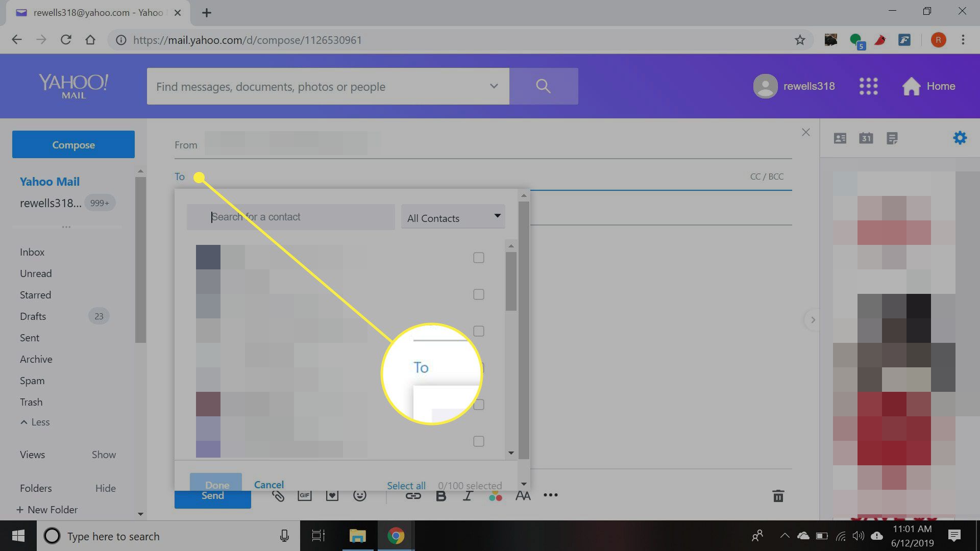
Task: Toggle the third contact checkbox
Action: click(479, 331)
